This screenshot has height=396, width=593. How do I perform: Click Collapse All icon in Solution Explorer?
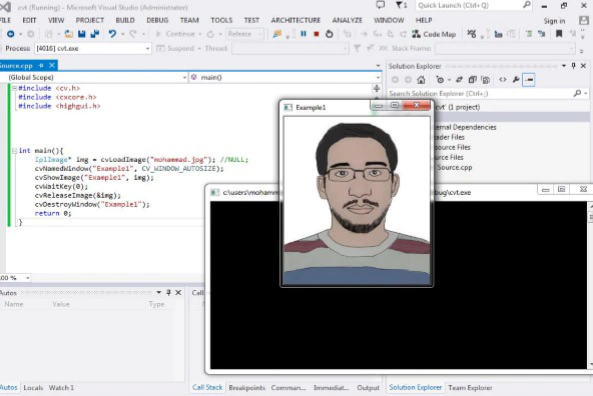[x=472, y=80]
